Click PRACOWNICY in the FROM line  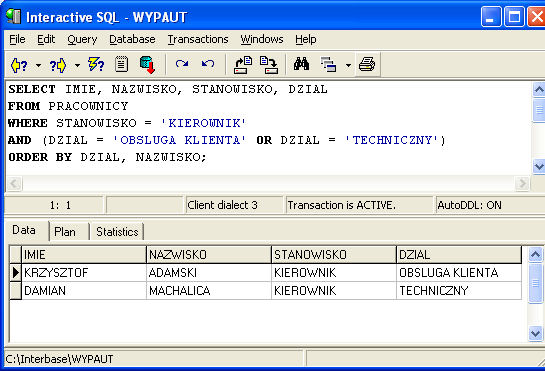(88, 106)
